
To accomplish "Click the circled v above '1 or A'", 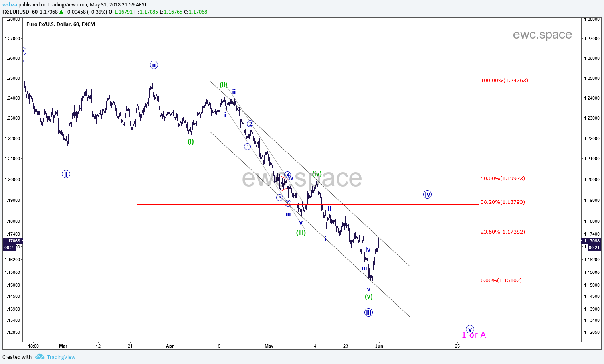I will (x=470, y=329).
